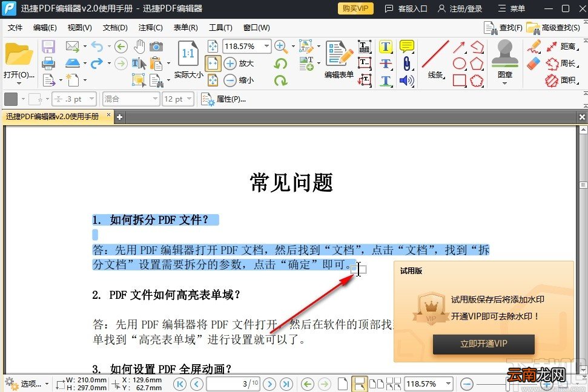
Task: Rotate page clockwise
Action: coord(280,80)
